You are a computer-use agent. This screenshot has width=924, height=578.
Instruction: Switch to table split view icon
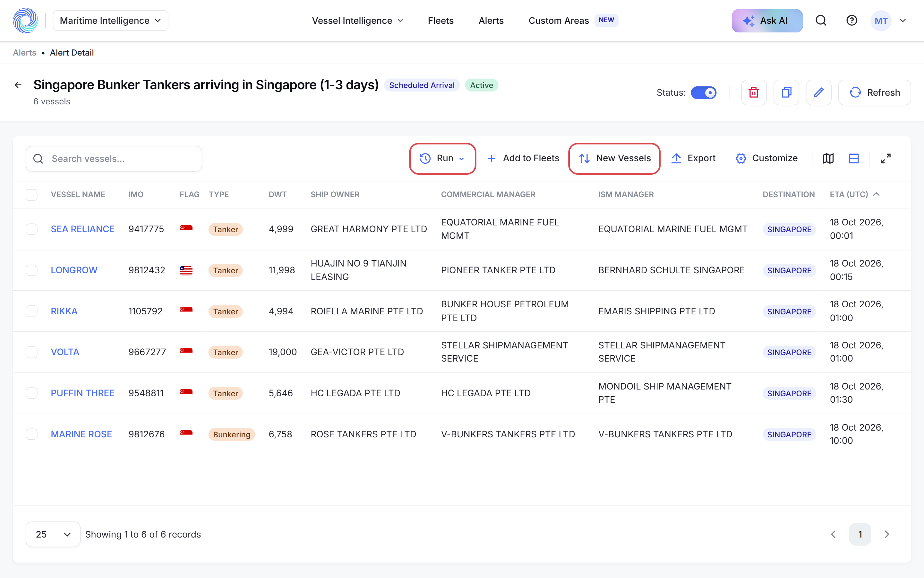[x=854, y=158]
